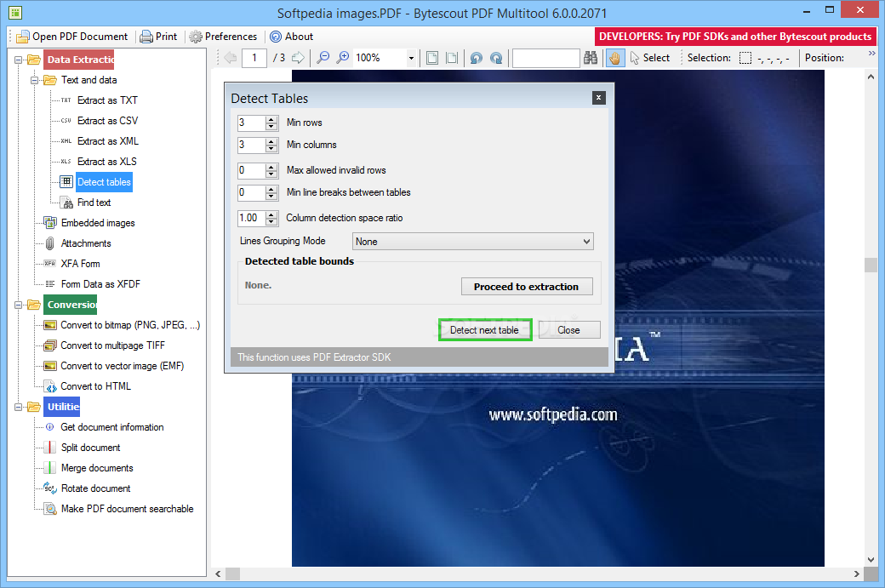Open Convert to bitmap (PNG, JPEG)

coord(130,325)
